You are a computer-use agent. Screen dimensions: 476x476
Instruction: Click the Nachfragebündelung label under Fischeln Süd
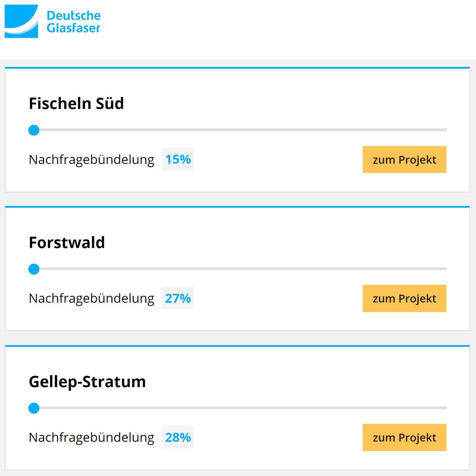91,160
